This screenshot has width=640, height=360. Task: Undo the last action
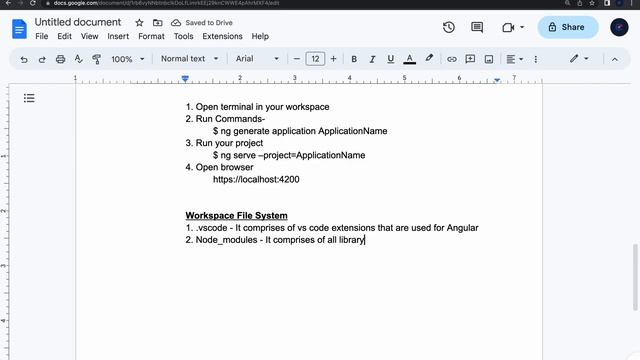click(x=24, y=59)
